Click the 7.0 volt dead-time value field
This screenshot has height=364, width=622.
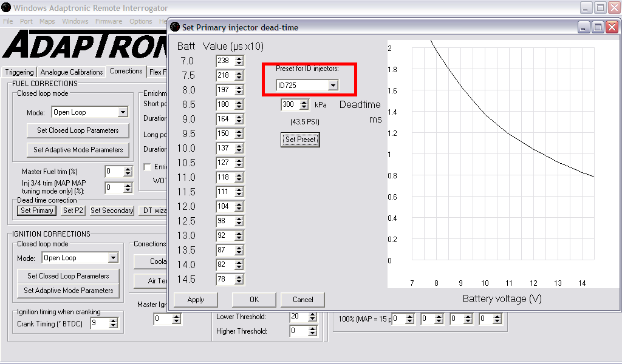point(225,61)
